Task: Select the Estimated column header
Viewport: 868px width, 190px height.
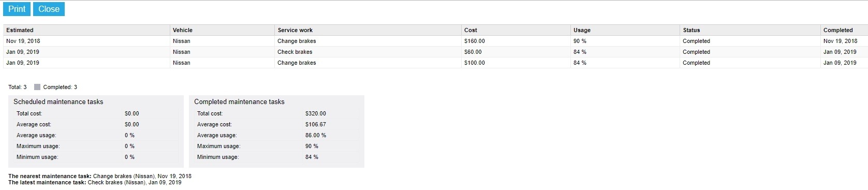Action: [86, 30]
